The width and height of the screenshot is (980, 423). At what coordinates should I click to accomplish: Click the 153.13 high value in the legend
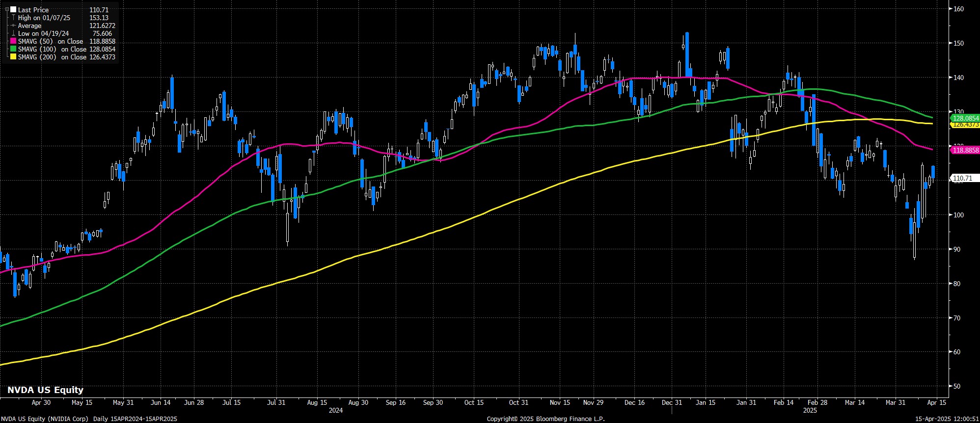pos(99,18)
